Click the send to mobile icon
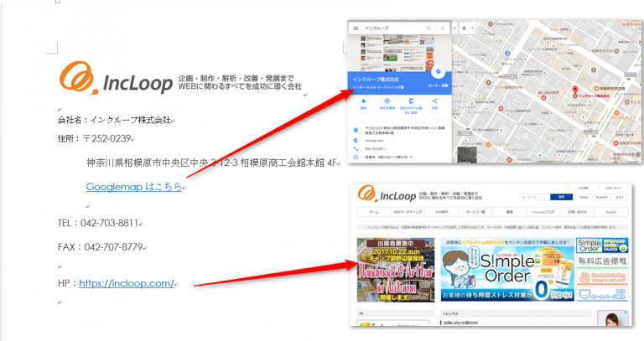The image size is (644, 341). 411,101
